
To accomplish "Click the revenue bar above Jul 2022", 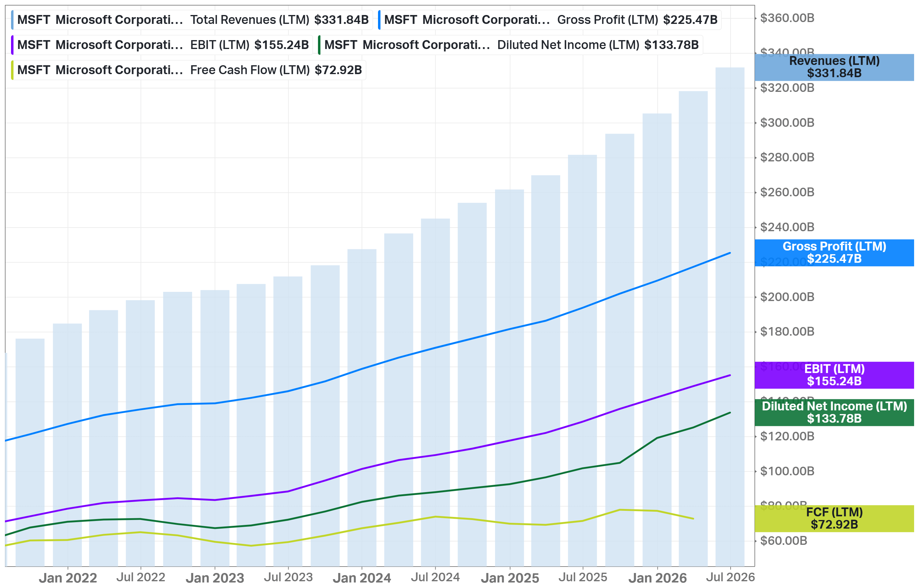I will point(141,433).
